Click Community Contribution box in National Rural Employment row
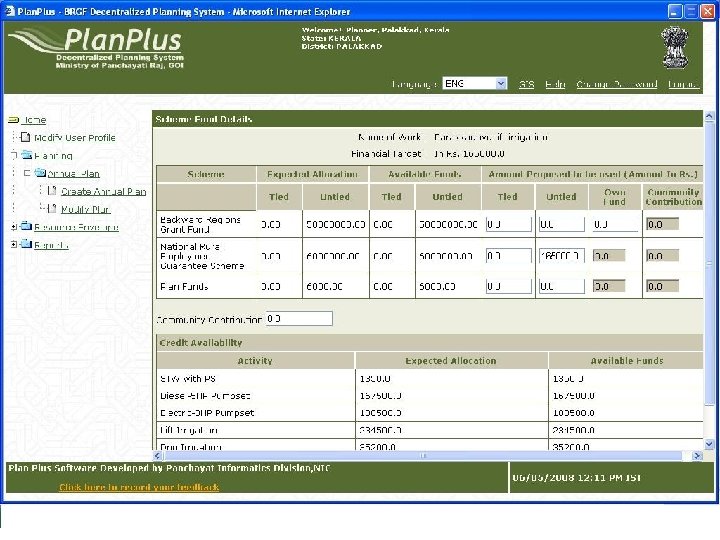The width and height of the screenshot is (720, 540). click(x=662, y=255)
